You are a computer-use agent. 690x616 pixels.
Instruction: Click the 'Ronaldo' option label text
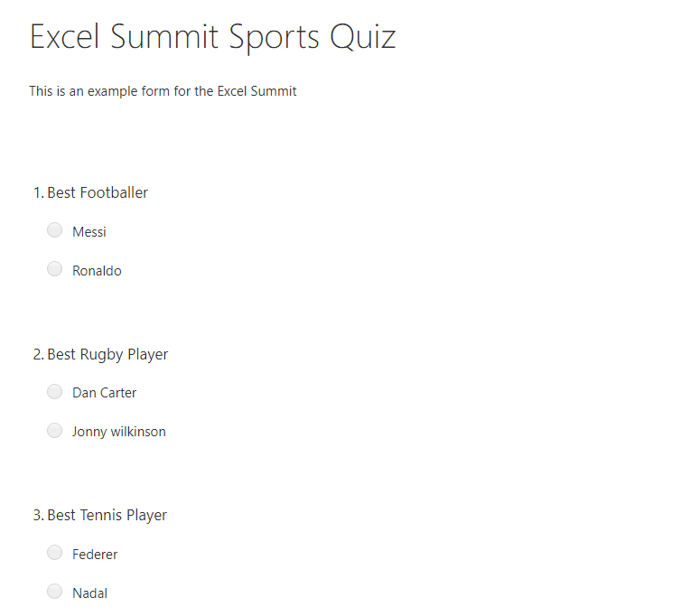[97, 271]
